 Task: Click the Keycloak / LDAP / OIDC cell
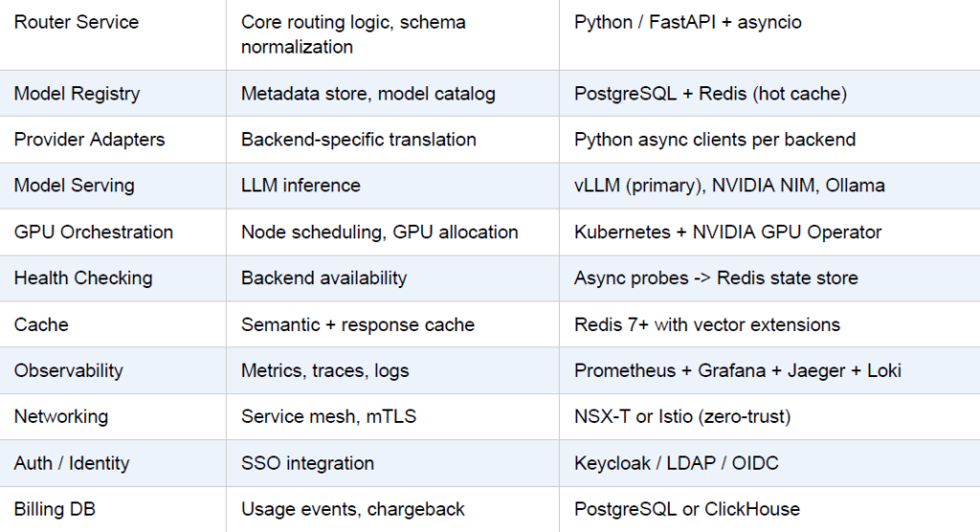tap(676, 464)
